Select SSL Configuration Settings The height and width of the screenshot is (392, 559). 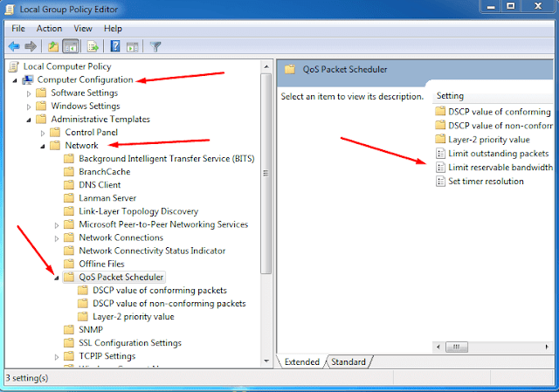(x=130, y=343)
